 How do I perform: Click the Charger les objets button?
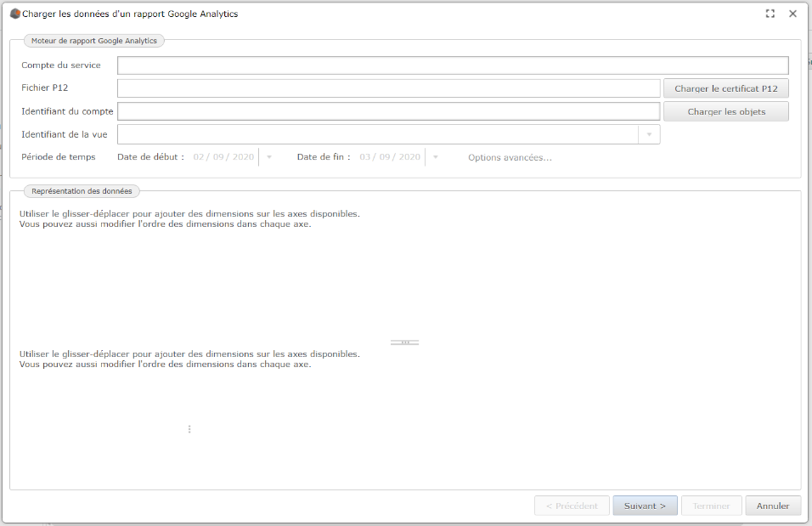point(725,111)
